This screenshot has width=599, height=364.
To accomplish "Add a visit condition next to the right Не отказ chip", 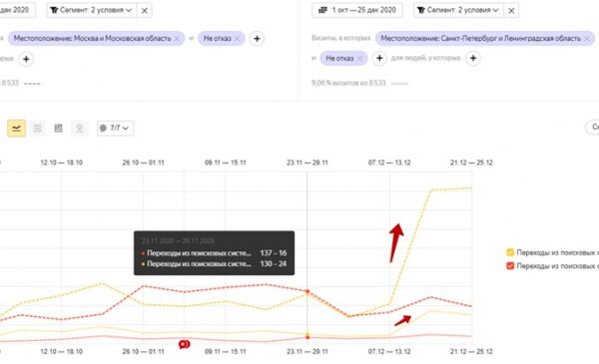I will pyautogui.click(x=379, y=59).
